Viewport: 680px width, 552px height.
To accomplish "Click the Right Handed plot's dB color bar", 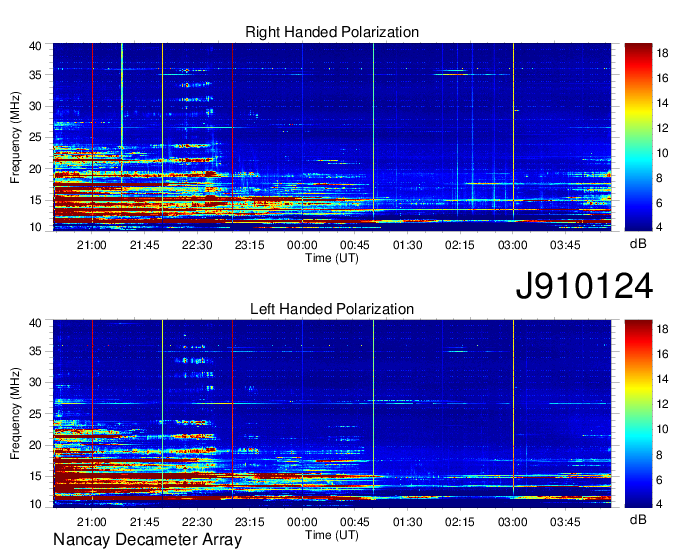I will 638,137.
